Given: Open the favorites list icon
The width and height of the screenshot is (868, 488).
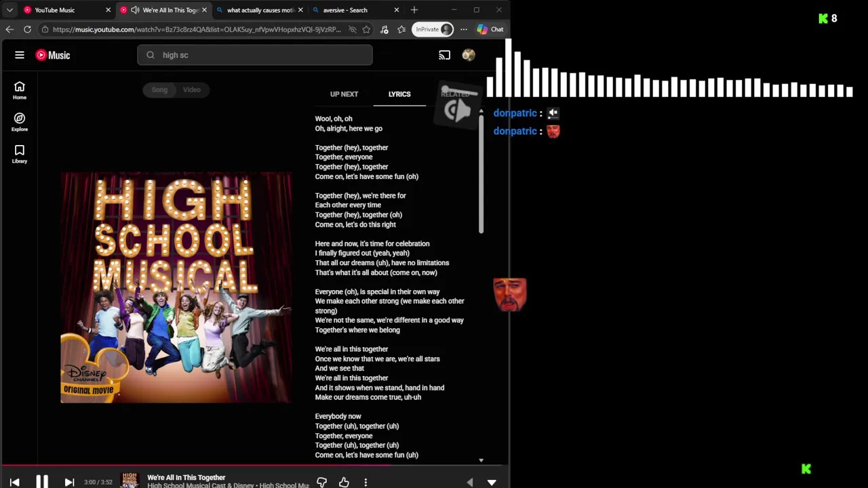Looking at the screenshot, I should pyautogui.click(x=401, y=29).
